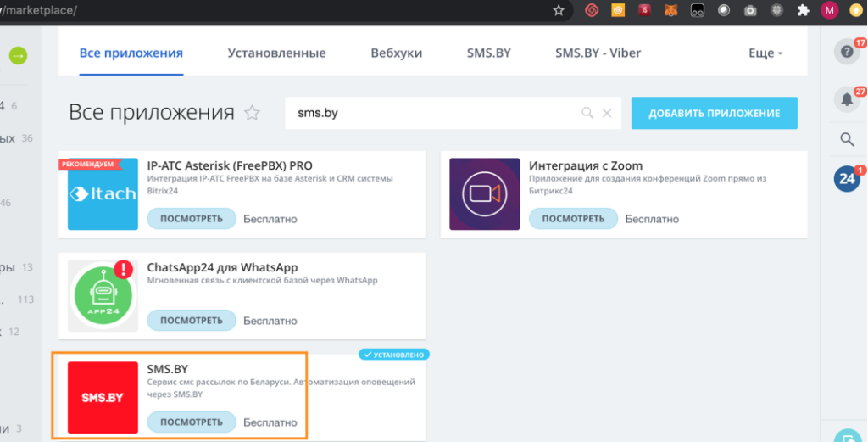The width and height of the screenshot is (868, 442).
Task: Open the Chrome profile avatar M
Action: (829, 10)
